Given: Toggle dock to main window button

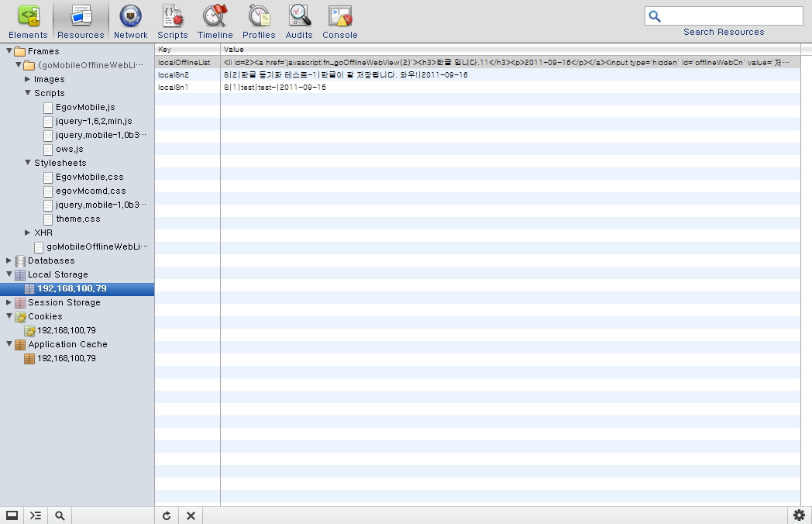Looking at the screenshot, I should pos(12,515).
